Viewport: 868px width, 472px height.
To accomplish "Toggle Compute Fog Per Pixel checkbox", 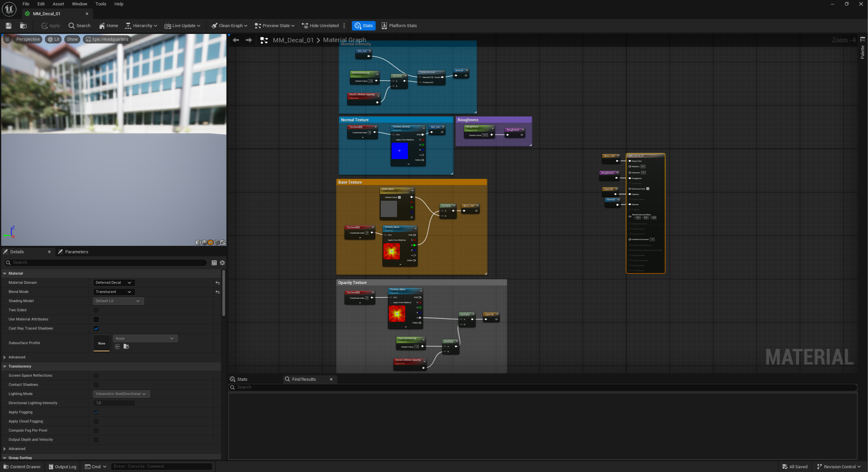I will coord(96,431).
